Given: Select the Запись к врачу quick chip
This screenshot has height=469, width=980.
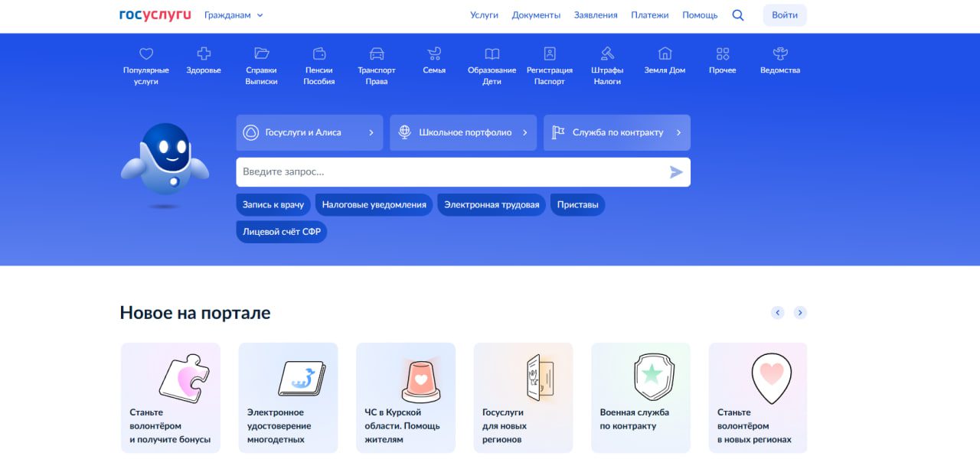Looking at the screenshot, I should pos(273,205).
